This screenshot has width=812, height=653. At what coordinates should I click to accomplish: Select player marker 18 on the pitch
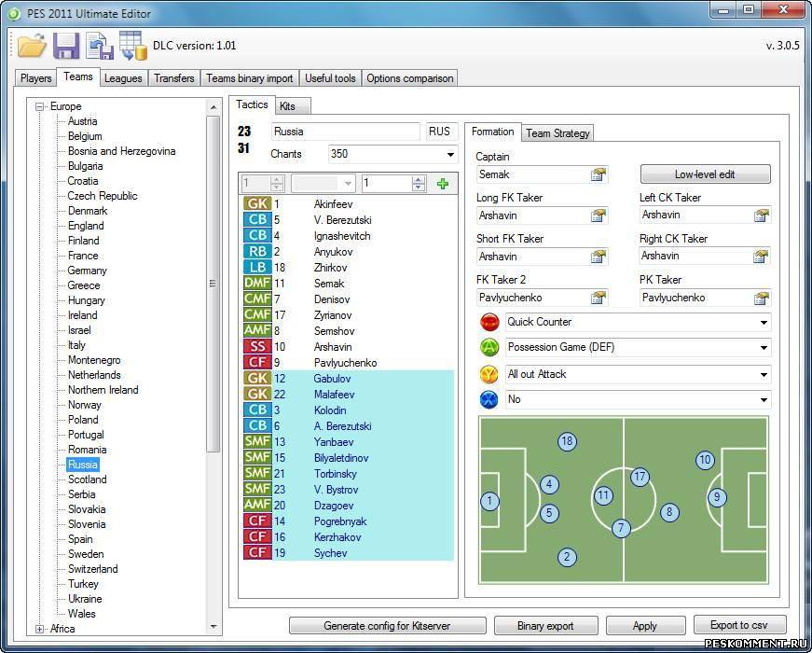click(x=567, y=441)
